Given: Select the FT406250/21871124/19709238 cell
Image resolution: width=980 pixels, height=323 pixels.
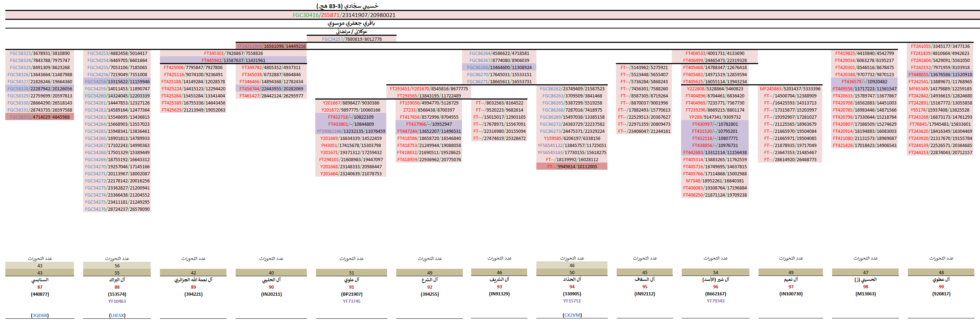Looking at the screenshot, I should coord(714,195).
